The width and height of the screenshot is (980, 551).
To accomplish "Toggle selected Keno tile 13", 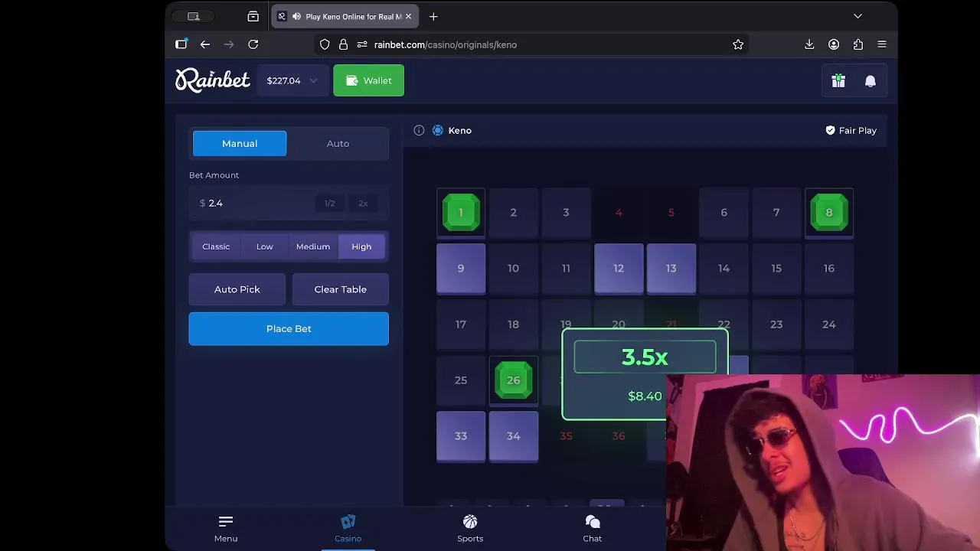I will [x=671, y=269].
